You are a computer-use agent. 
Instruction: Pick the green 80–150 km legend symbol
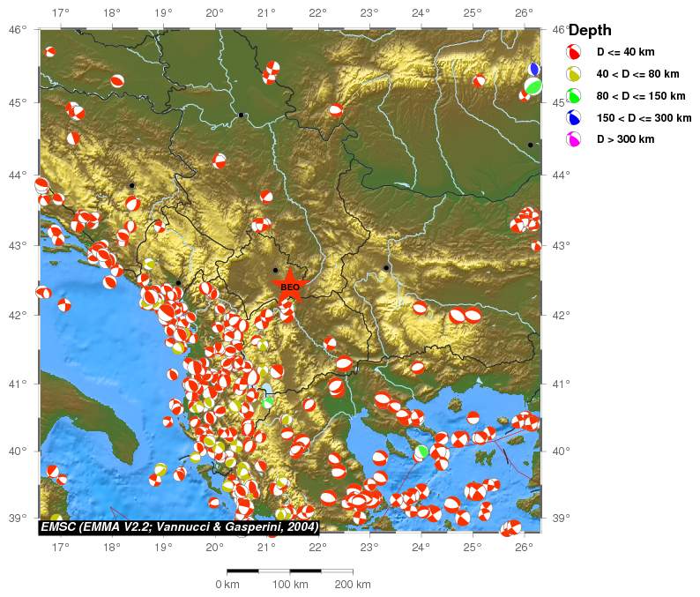coord(573,96)
